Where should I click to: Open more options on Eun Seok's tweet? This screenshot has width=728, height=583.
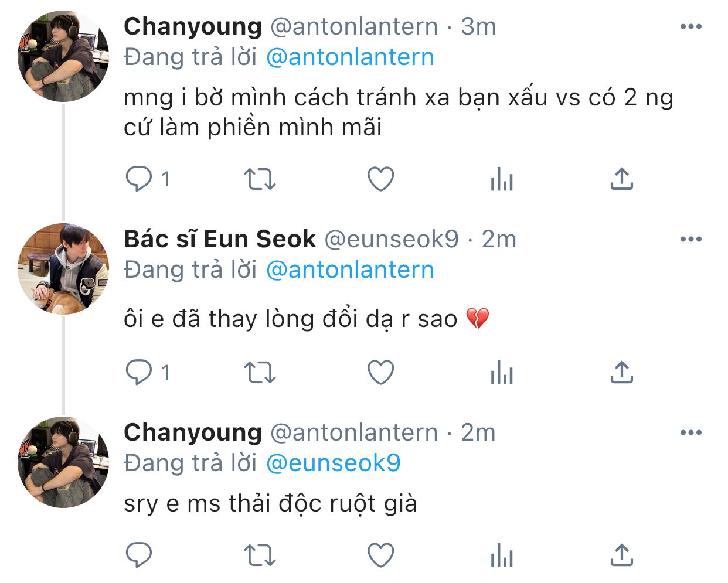pyautogui.click(x=691, y=239)
